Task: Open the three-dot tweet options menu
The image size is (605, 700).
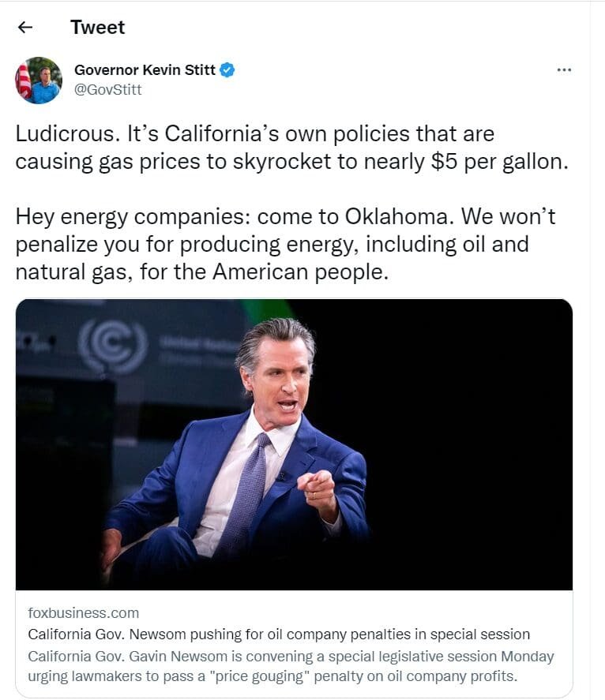Action: click(x=564, y=69)
